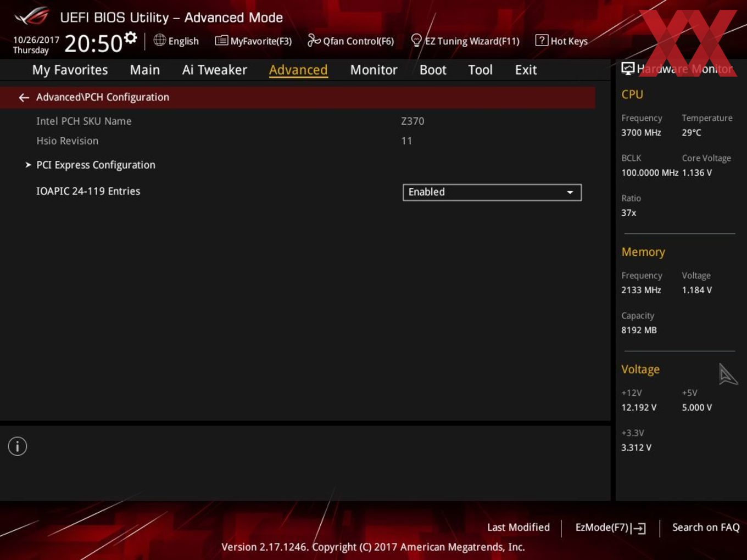The image size is (747, 560).
Task: Click the Qfan Control fan icon
Action: click(x=314, y=40)
